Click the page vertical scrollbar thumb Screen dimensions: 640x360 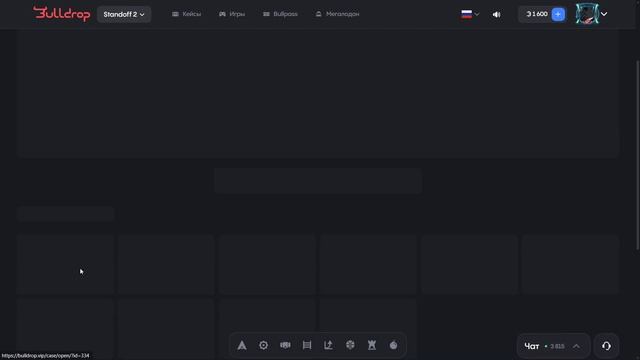pyautogui.click(x=638, y=155)
